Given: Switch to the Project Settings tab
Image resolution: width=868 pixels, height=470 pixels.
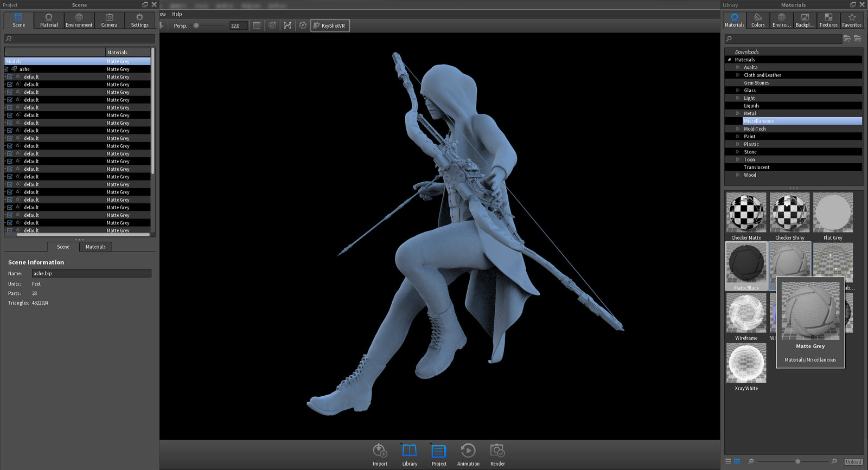Looking at the screenshot, I should 139,20.
